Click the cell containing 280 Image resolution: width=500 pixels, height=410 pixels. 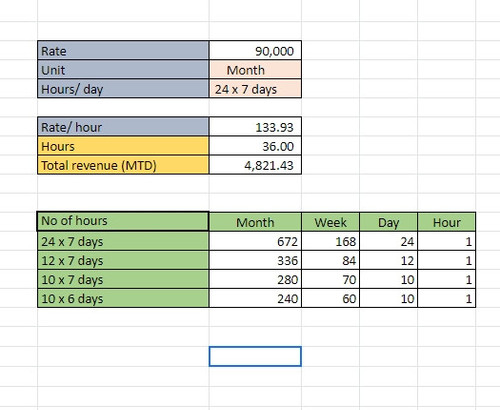pos(255,279)
